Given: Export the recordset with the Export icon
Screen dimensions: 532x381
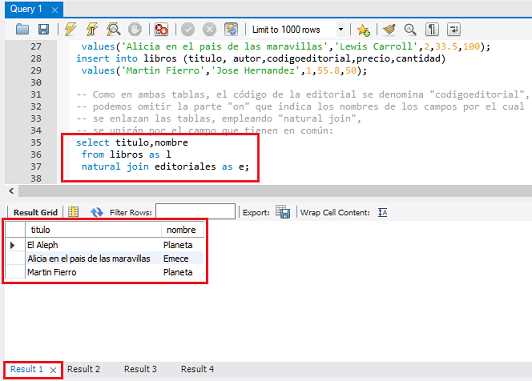Looking at the screenshot, I should pos(283,212).
